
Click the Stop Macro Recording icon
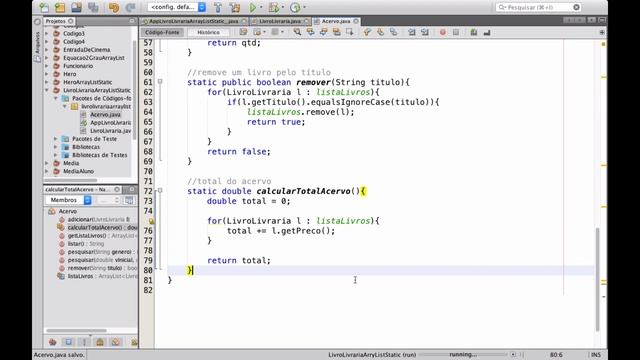pos(456,32)
